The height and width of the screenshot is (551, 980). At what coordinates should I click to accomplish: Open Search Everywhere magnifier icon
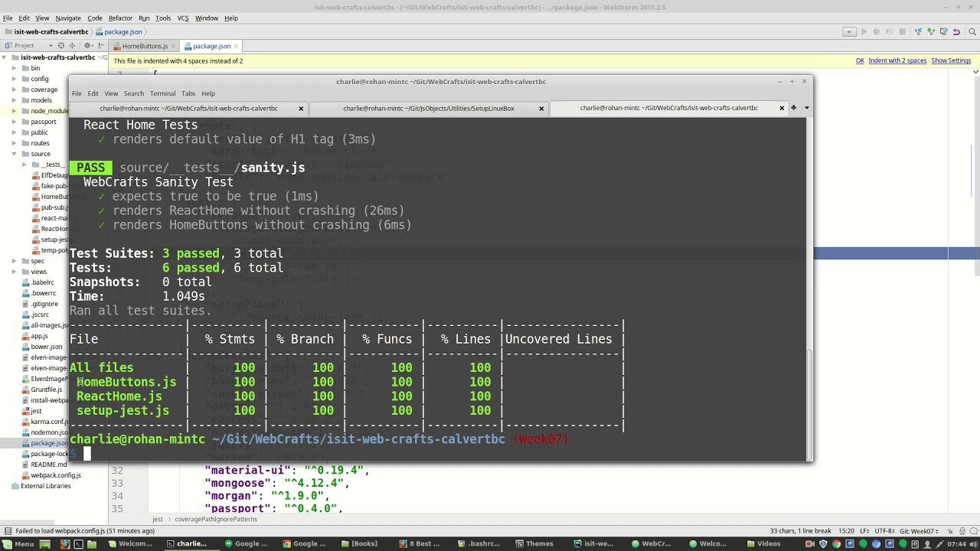(x=972, y=31)
